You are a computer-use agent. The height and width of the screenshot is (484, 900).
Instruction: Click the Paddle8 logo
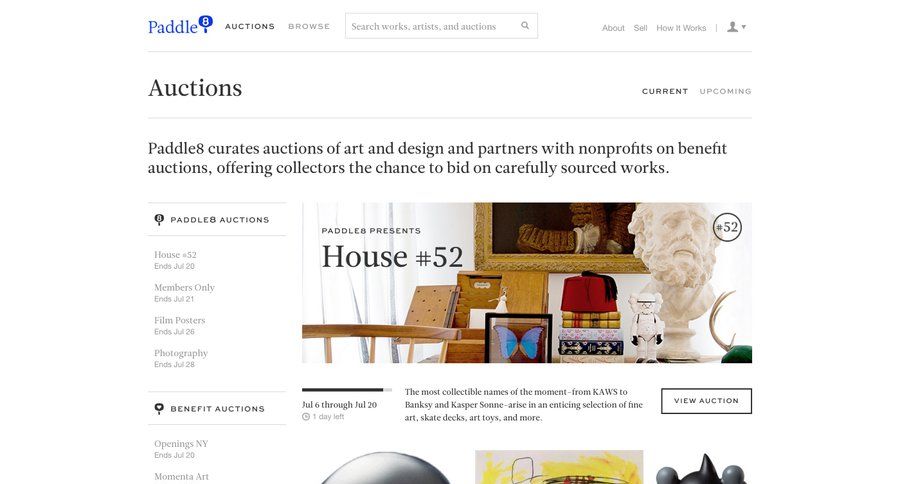coord(180,25)
